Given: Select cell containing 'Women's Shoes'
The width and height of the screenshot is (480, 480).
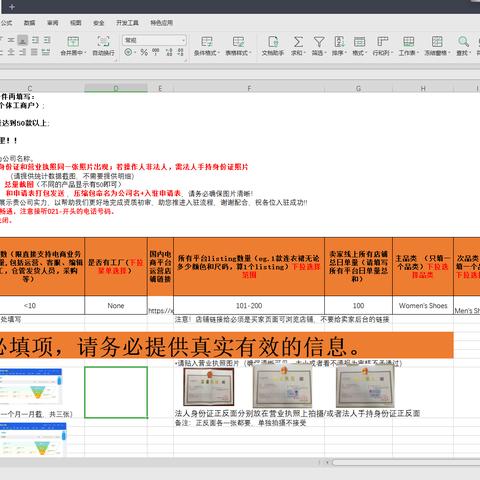Looking at the screenshot, I should [x=423, y=305].
